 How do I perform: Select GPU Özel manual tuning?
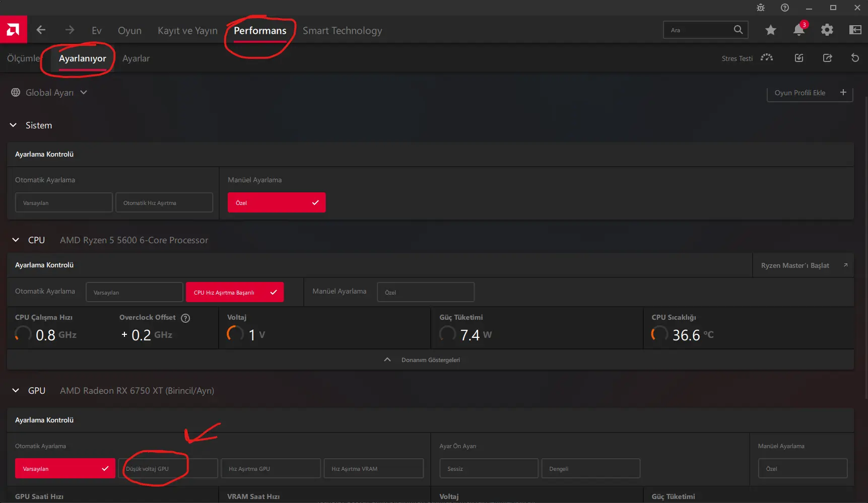click(x=803, y=468)
